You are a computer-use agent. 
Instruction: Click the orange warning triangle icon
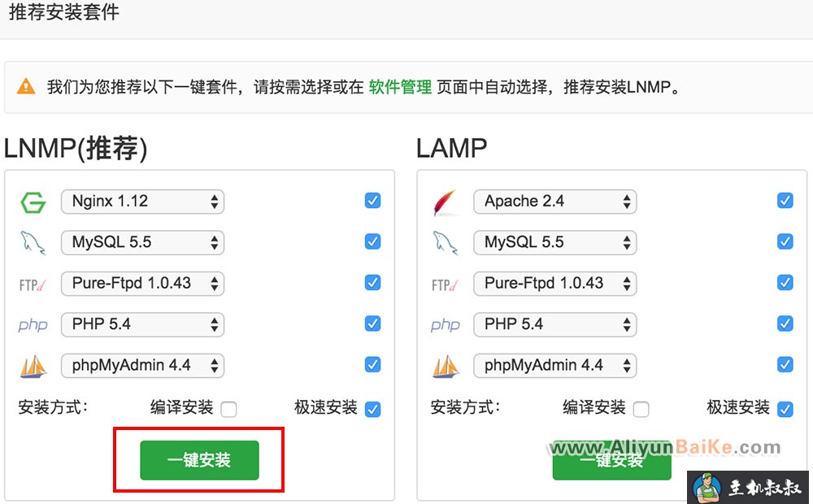click(x=26, y=86)
